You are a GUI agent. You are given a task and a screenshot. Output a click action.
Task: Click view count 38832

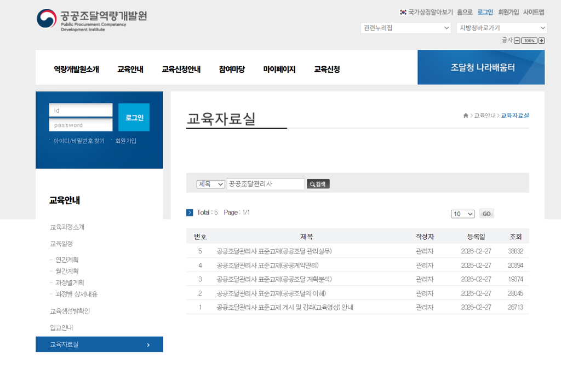pyautogui.click(x=516, y=251)
